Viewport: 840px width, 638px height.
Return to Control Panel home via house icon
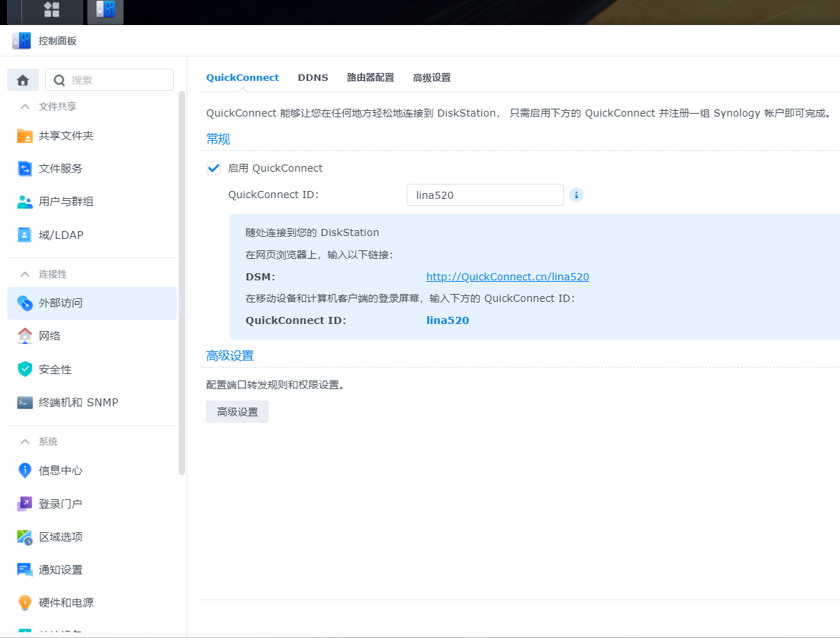pos(22,79)
